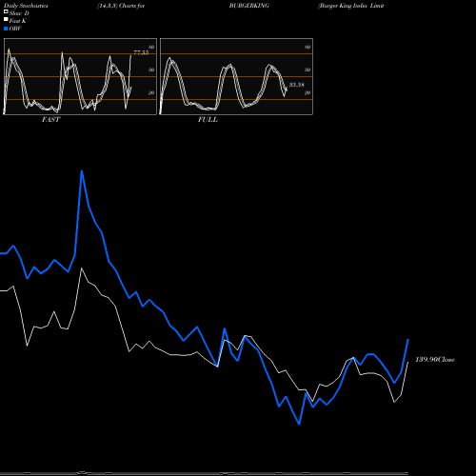Click the FULL label under chart

pyautogui.click(x=208, y=120)
